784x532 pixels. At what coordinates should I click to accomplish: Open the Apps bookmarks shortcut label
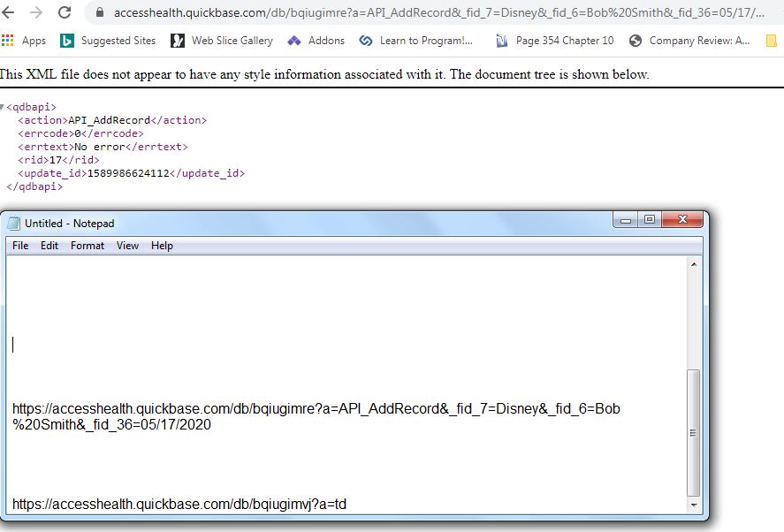tap(34, 41)
